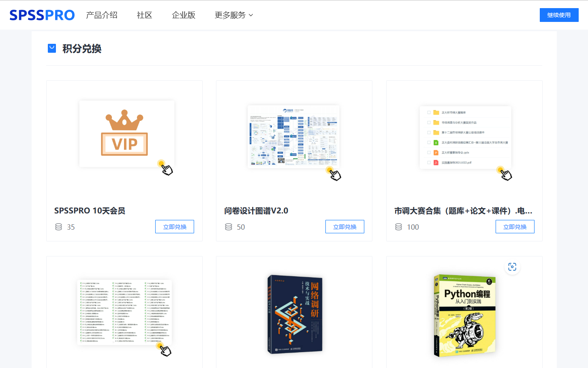Open the 企业版 nav item

[184, 15]
